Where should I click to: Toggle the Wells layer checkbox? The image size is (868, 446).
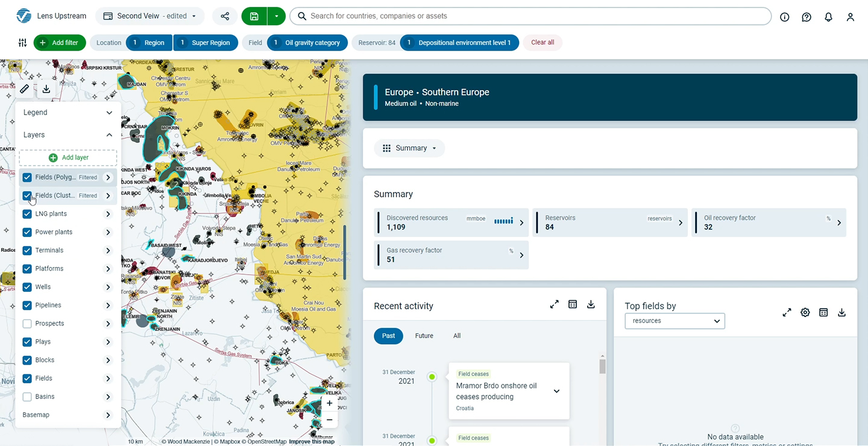27,287
